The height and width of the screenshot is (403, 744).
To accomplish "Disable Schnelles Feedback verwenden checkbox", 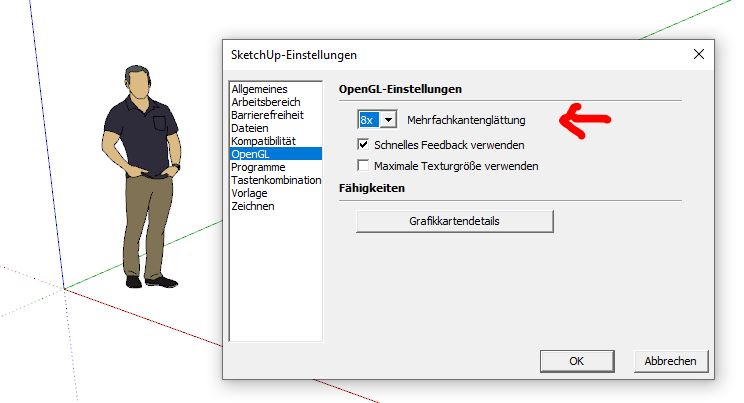I will click(x=363, y=144).
